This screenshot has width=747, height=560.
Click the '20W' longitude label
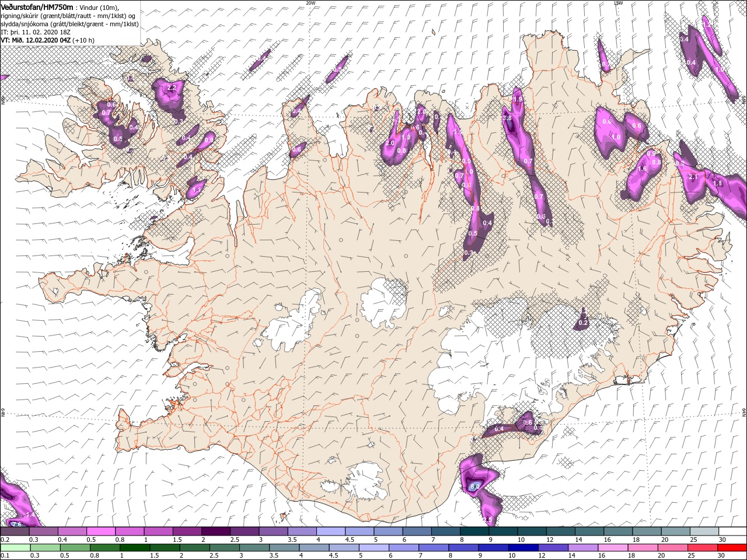click(x=310, y=2)
